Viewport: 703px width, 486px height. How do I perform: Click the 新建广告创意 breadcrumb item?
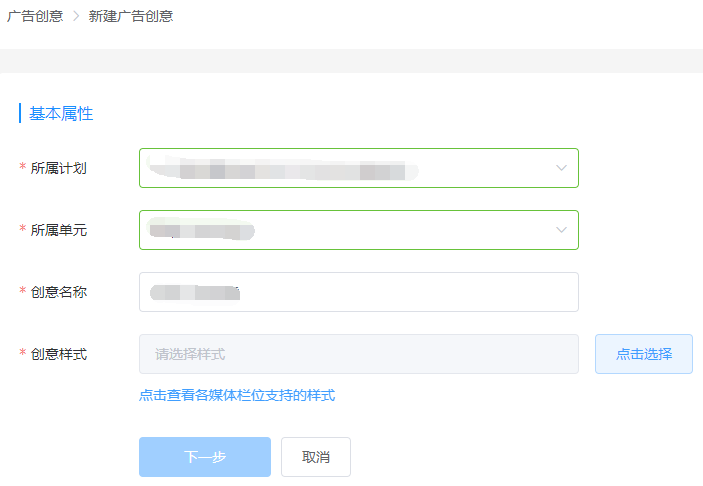point(130,16)
